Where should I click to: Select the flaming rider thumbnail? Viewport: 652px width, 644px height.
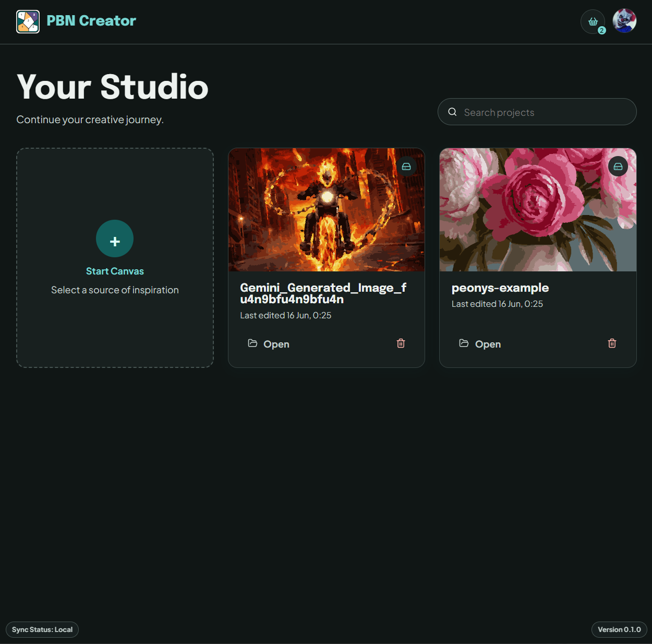(327, 210)
